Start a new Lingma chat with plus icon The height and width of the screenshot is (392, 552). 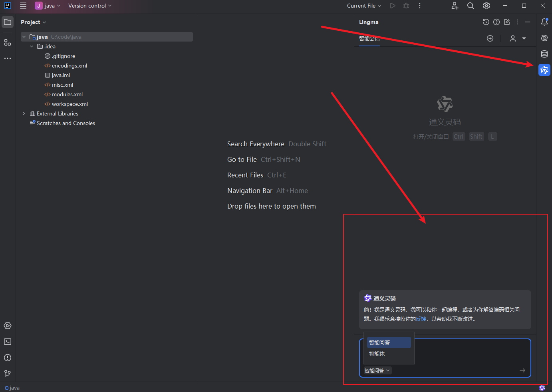490,38
